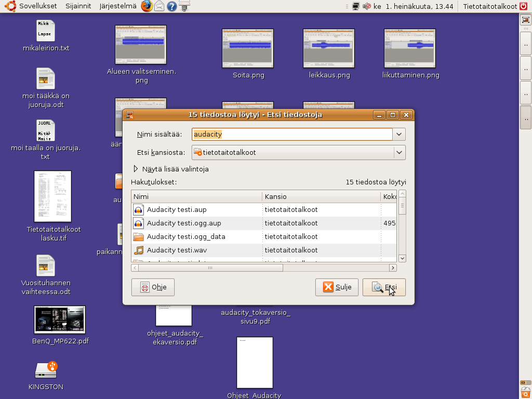Click the horizontal scrollbar thumb in results

point(211,268)
